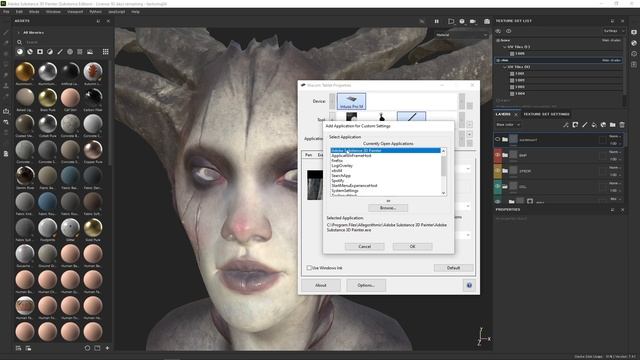
Task: Select the Smart masks filter icon in Assets
Action: (40, 52)
